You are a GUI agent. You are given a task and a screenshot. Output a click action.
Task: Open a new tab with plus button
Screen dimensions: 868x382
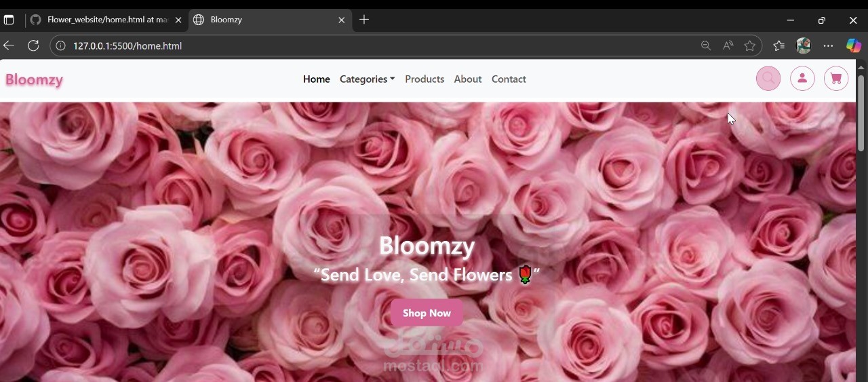(x=364, y=20)
